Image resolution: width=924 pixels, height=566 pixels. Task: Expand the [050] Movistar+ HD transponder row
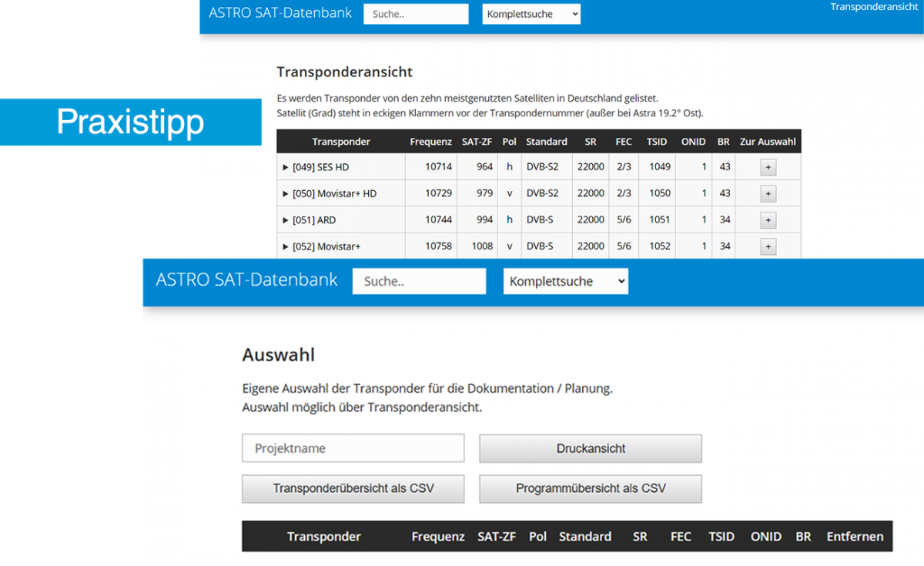(x=286, y=193)
